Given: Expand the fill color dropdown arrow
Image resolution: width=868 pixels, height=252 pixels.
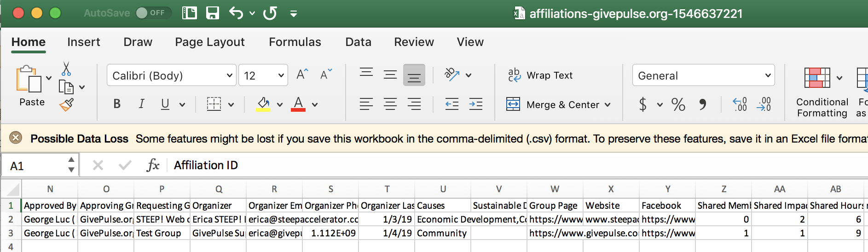Looking at the screenshot, I should coord(280,105).
